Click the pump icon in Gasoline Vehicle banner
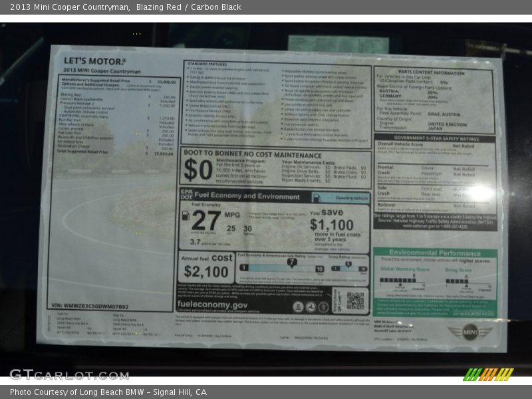The width and height of the screenshot is (532, 399). point(317,198)
